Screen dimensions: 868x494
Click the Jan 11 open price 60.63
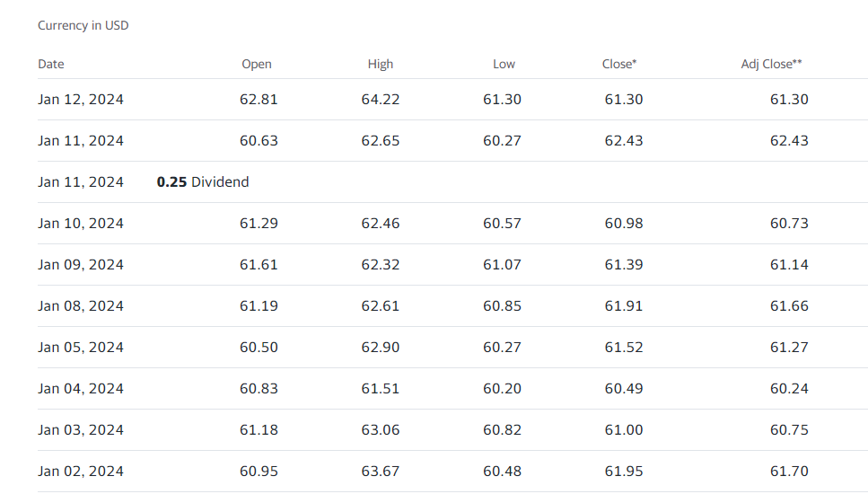(259, 141)
